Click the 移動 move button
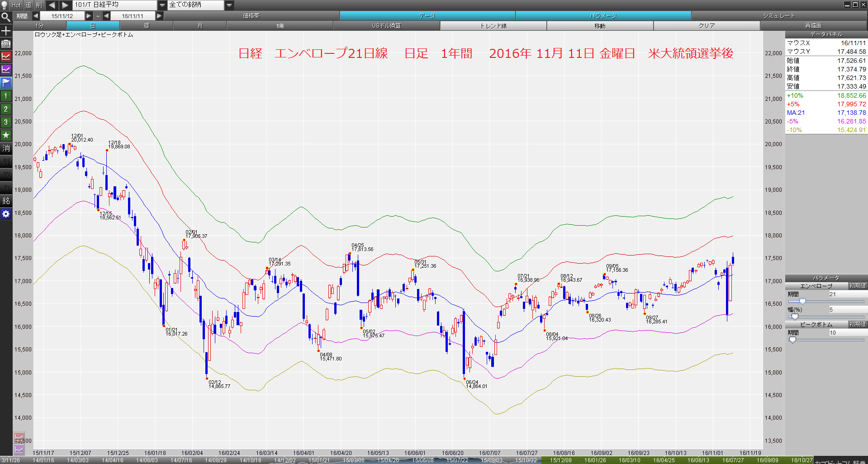This screenshot has height=464, width=868. [600, 26]
